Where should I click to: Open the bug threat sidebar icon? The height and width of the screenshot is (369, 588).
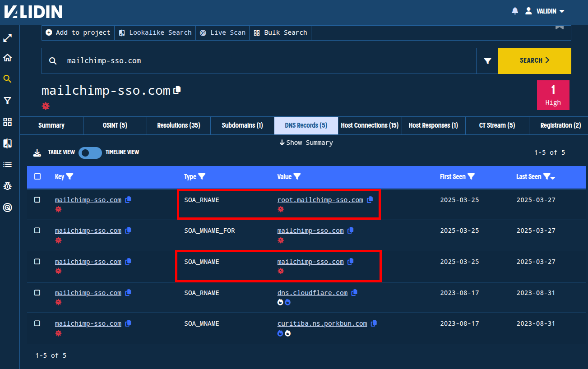[7, 186]
